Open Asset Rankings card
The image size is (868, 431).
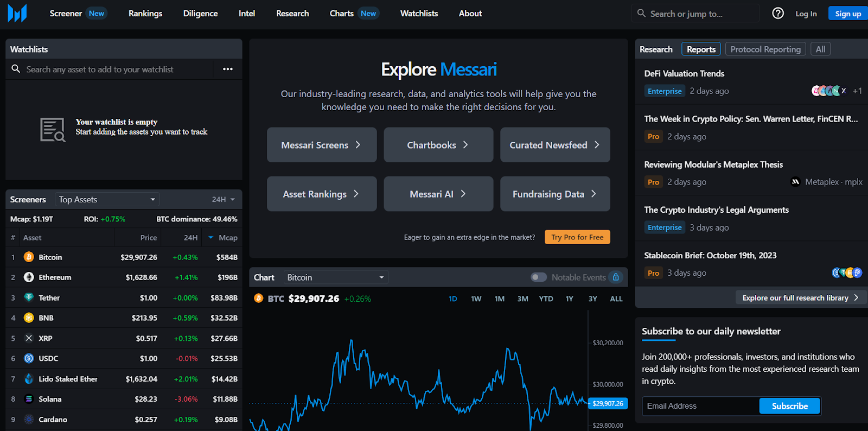[322, 194]
